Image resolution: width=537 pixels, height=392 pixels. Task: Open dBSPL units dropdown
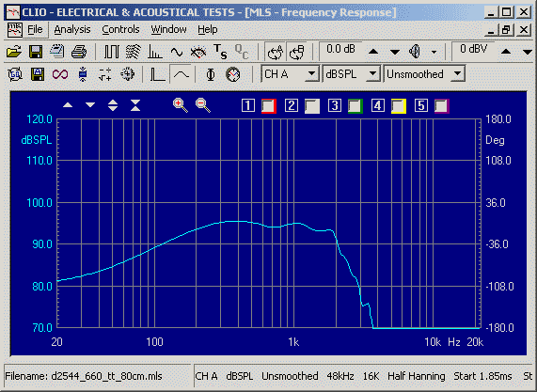click(372, 74)
